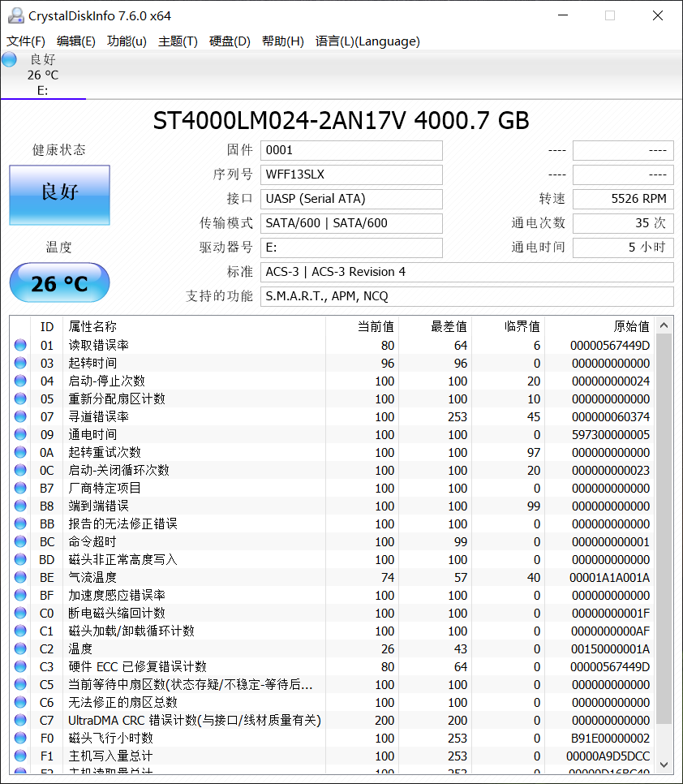This screenshot has height=784, width=683.
Task: Click the 固件 field showing 0001
Action: tap(351, 150)
